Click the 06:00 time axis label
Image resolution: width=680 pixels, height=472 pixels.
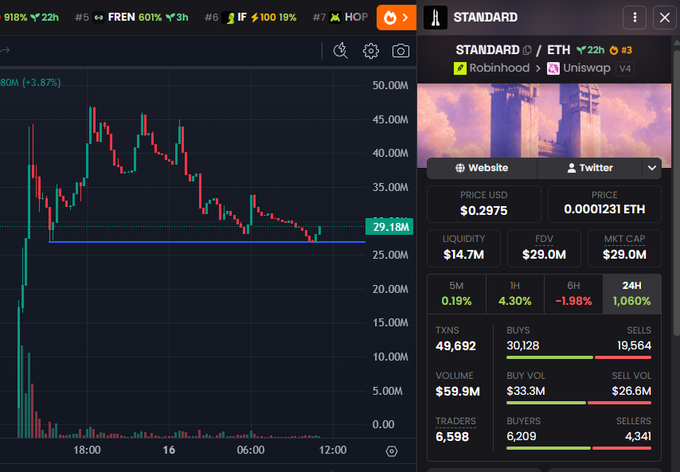[251, 450]
